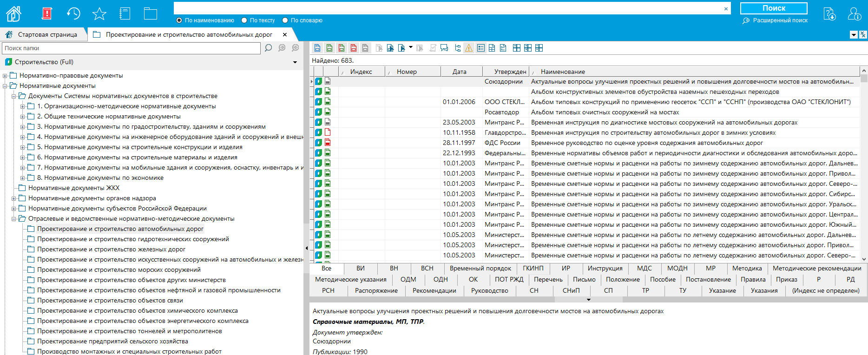Viewport: 868px width, 355px height.
Task: Click the second blue document cursor toolbar icon
Action: pos(401,48)
